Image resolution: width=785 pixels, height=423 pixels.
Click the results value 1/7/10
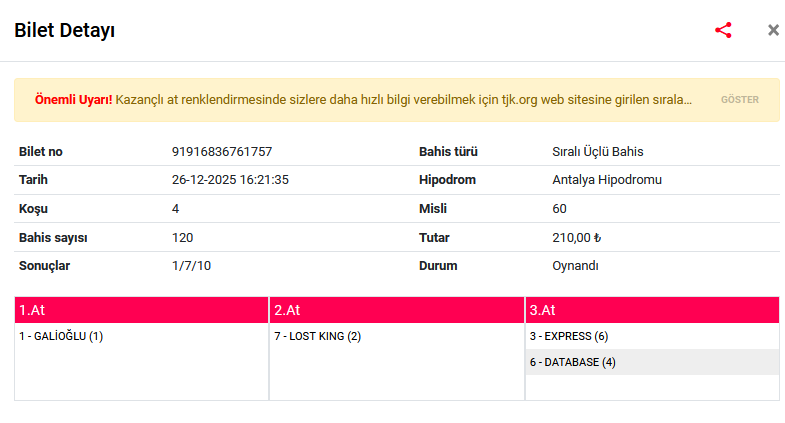pyautogui.click(x=189, y=266)
